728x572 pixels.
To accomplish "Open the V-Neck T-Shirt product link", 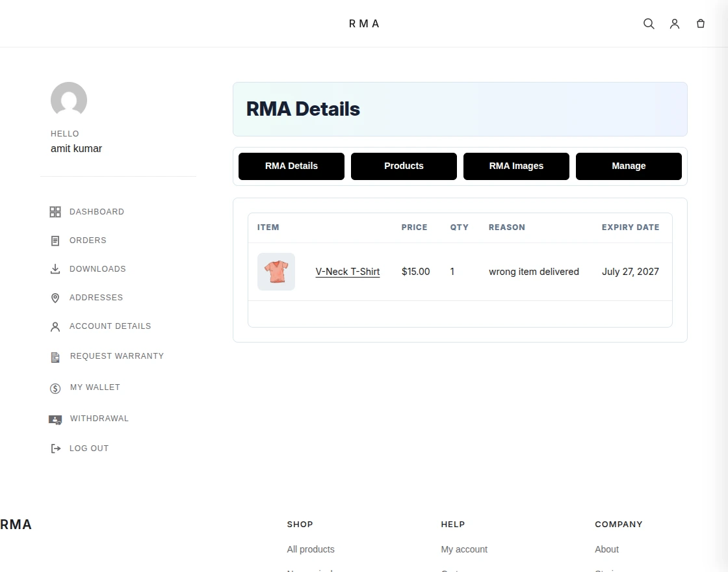I will click(348, 272).
